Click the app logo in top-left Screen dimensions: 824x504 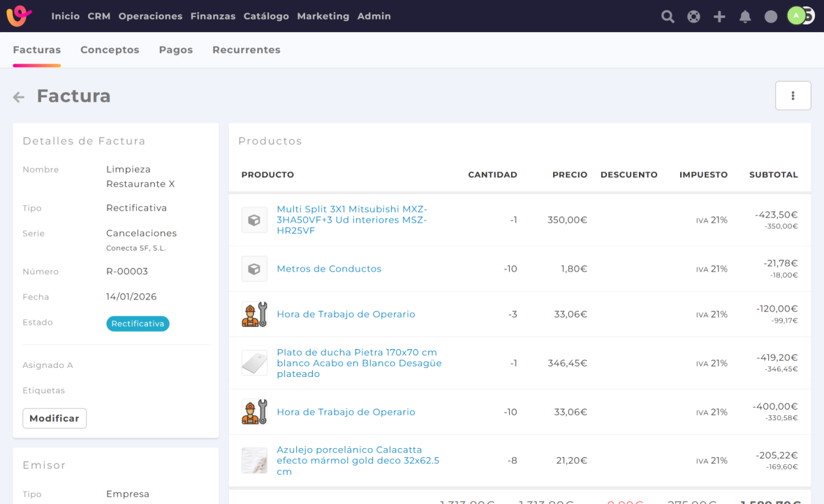[19, 15]
